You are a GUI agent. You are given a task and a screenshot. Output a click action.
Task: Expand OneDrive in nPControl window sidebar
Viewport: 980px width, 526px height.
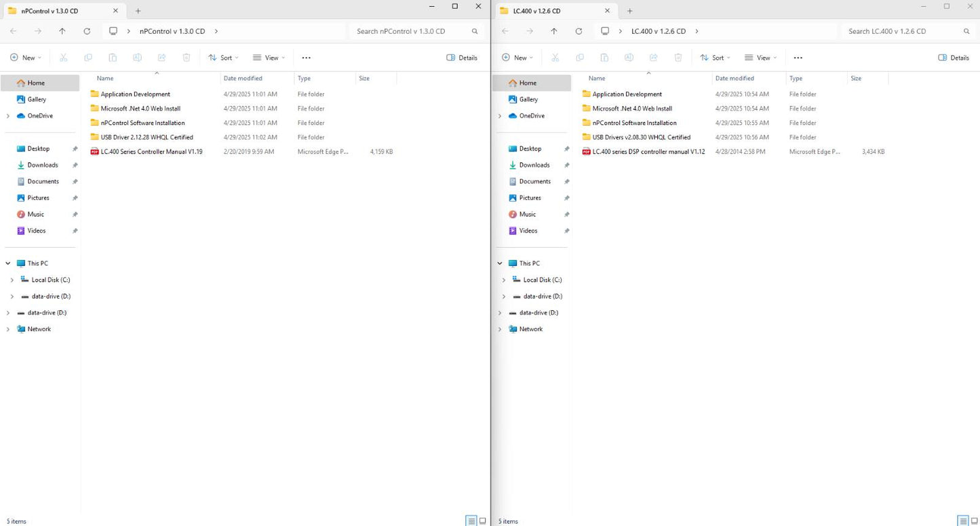[7, 116]
